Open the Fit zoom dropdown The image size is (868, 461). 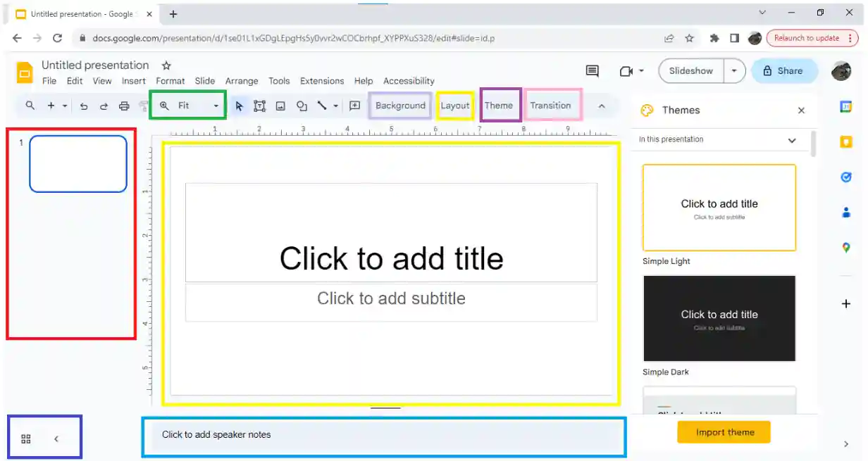216,106
